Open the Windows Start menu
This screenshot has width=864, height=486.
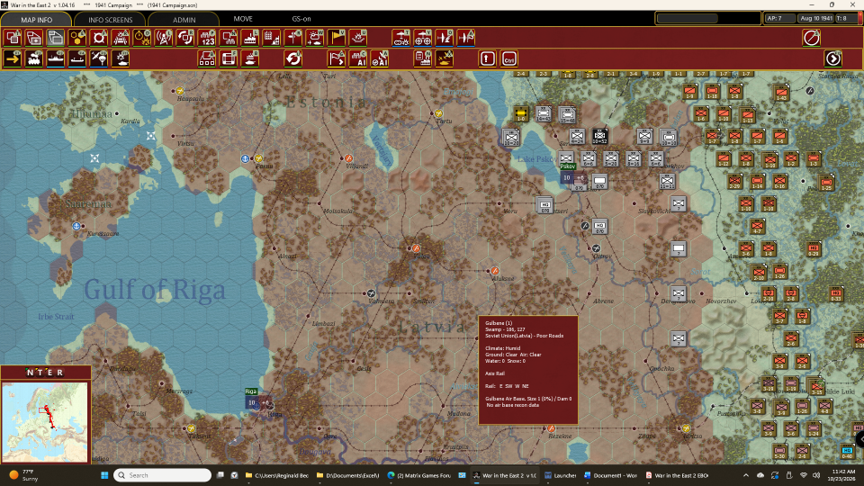105,475
